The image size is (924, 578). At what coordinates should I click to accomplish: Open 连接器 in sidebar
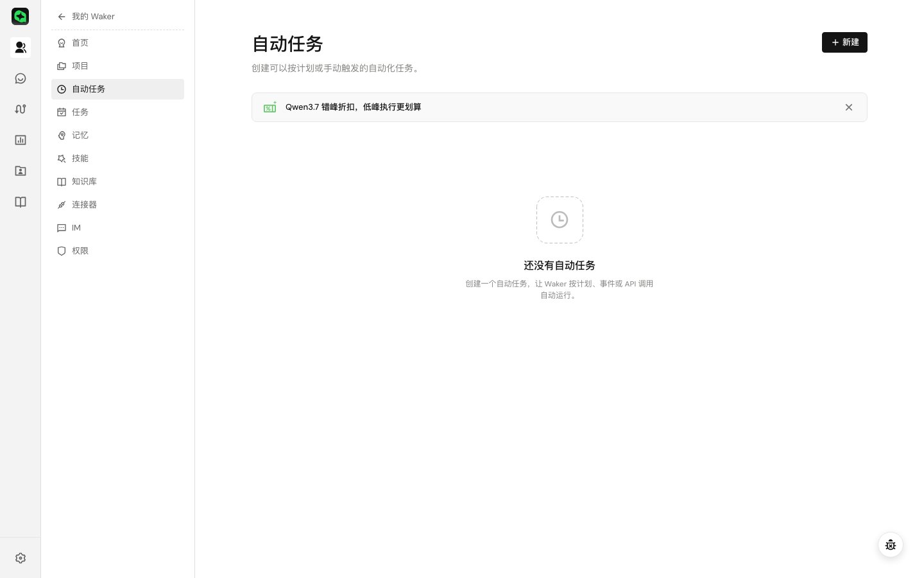pyautogui.click(x=117, y=205)
